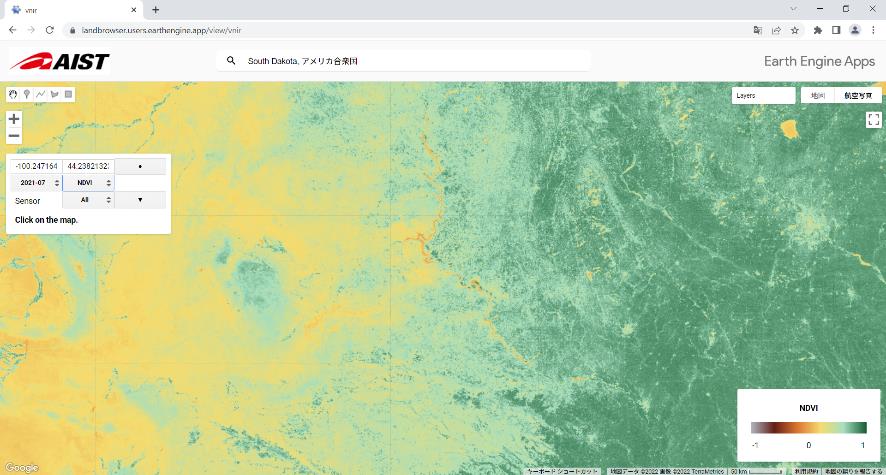Open the translate page icon
886x475 pixels.
758,30
